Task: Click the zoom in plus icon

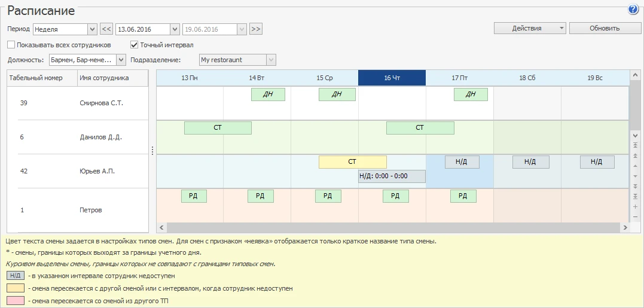Action: (635, 206)
